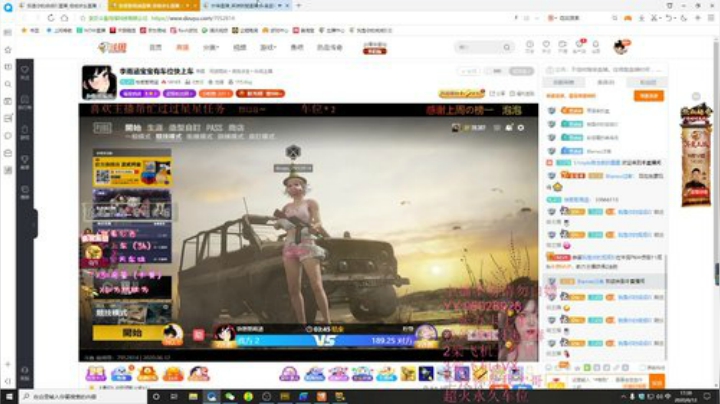This screenshot has width=720, height=404.
Task: Click first purple gift icon under player
Action: [96, 374]
